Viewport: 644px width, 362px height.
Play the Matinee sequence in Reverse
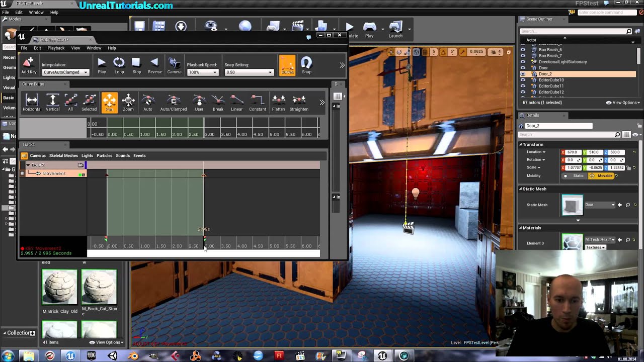(154, 65)
